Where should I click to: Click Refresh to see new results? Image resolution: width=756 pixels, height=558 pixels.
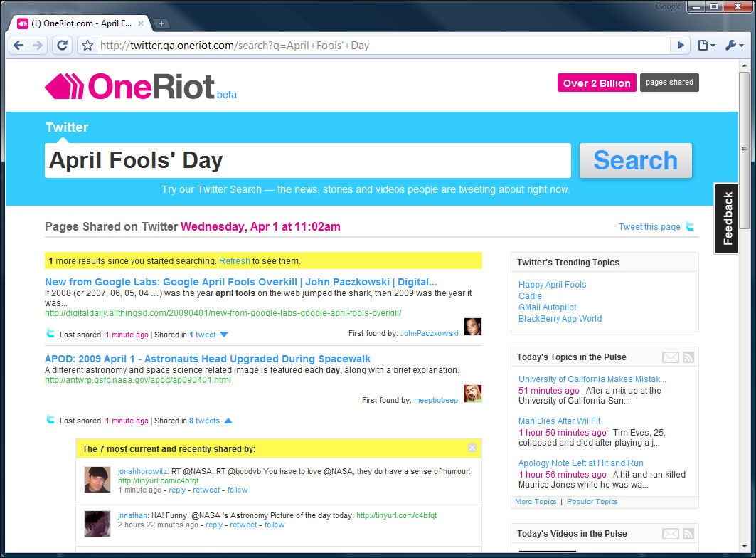coord(234,261)
